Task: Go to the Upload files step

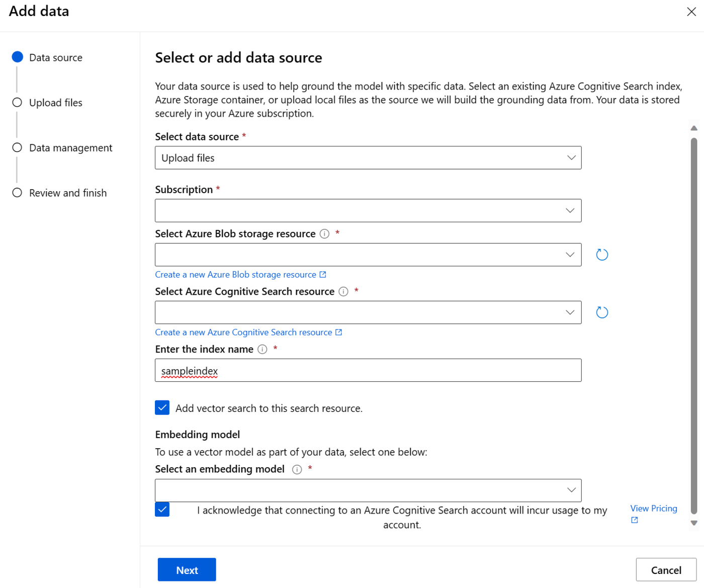Action: pyautogui.click(x=47, y=103)
